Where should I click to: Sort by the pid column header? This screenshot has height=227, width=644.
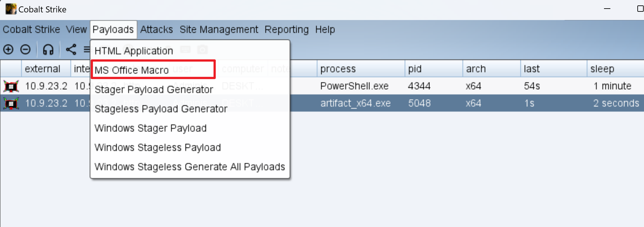tap(434, 69)
